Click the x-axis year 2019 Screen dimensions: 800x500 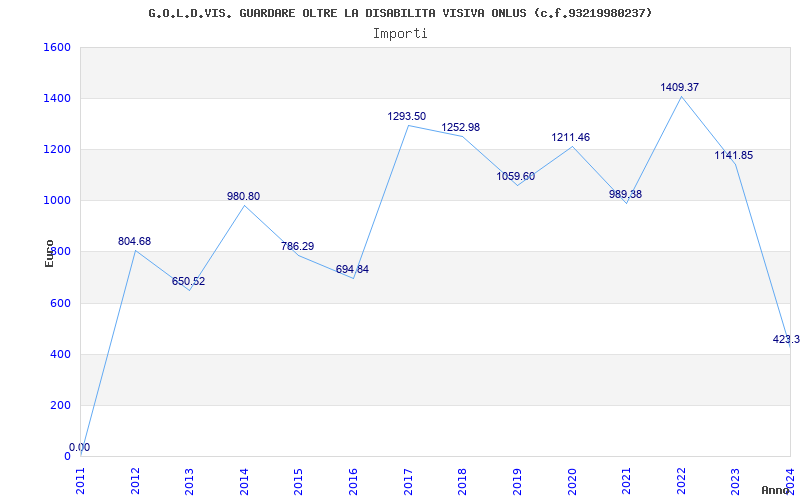(x=517, y=481)
